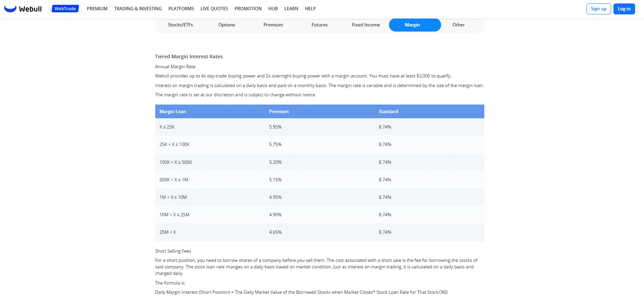Screen dimensions: 644x302
Task: Click the Webull logo
Action: (23, 9)
